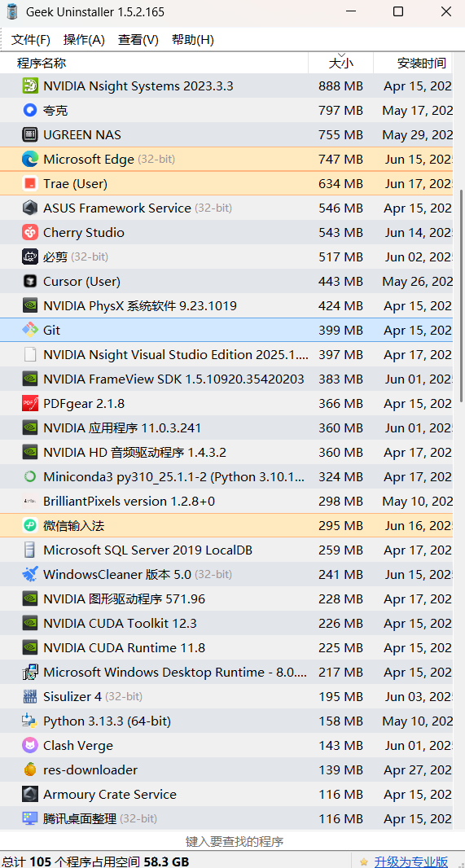Open the 帮助(H) menu
The image size is (465, 868).
click(x=193, y=40)
